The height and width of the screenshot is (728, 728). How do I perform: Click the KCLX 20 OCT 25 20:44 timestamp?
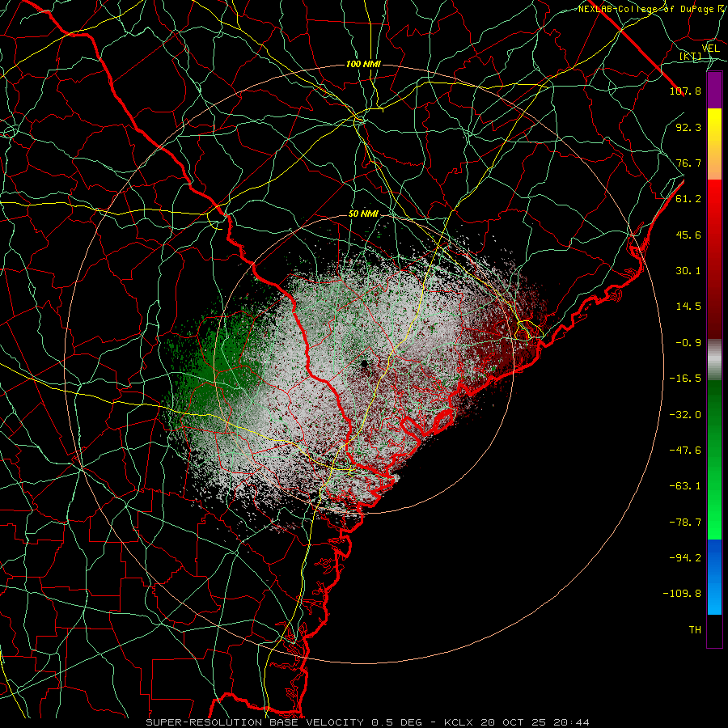(517, 722)
